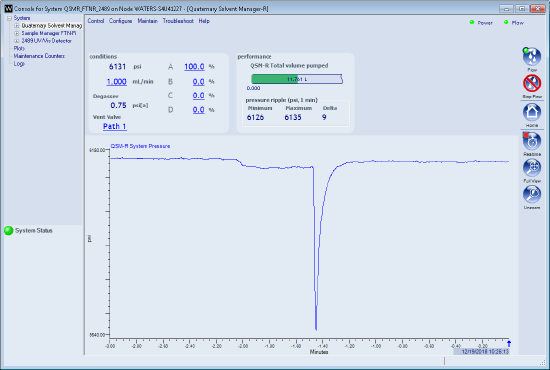Click the Flow icon in the right toolbar

pos(532,56)
